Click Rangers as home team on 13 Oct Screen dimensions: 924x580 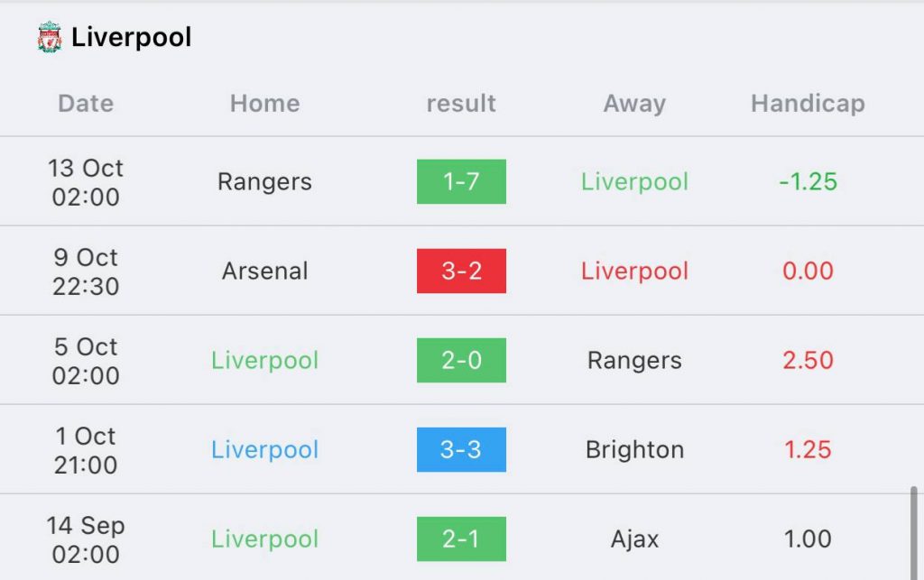tap(264, 182)
